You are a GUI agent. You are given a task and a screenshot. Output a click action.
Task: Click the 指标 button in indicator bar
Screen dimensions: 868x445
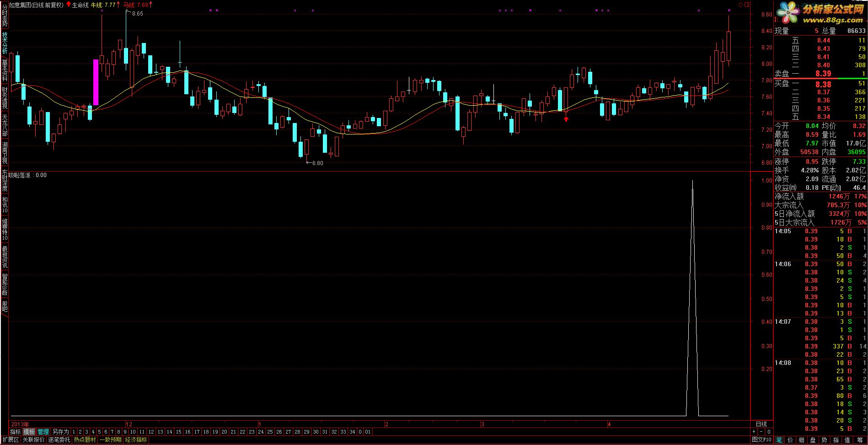click(16, 432)
